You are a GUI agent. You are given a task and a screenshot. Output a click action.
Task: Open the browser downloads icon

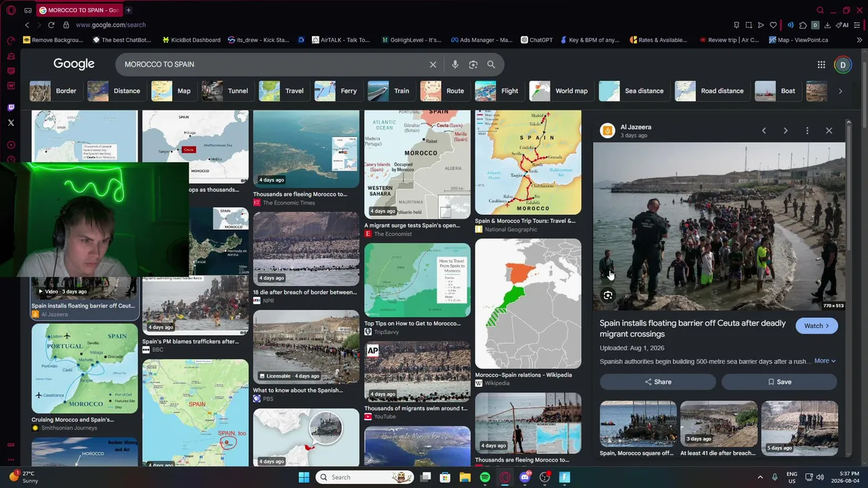[827, 25]
